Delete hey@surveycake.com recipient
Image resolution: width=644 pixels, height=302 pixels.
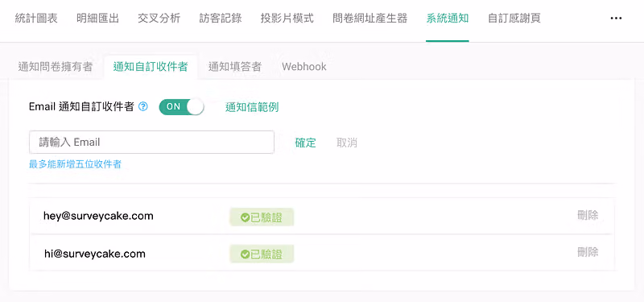[x=588, y=215]
